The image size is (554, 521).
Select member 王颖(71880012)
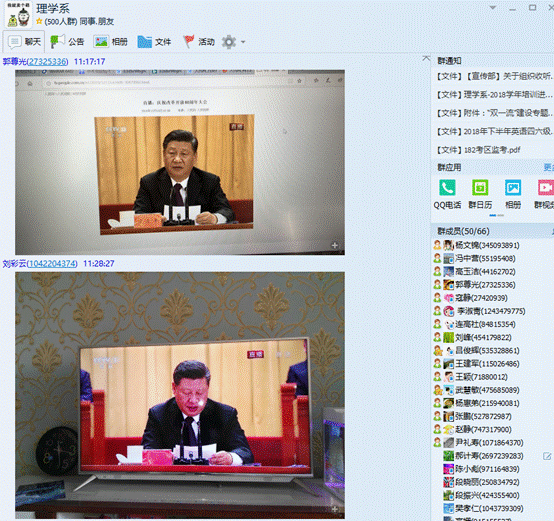[481, 377]
